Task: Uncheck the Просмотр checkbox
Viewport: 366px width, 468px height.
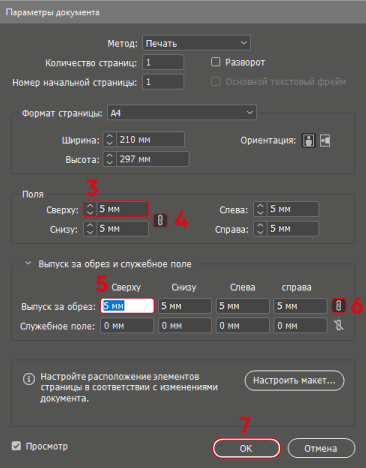Action: tap(16, 446)
